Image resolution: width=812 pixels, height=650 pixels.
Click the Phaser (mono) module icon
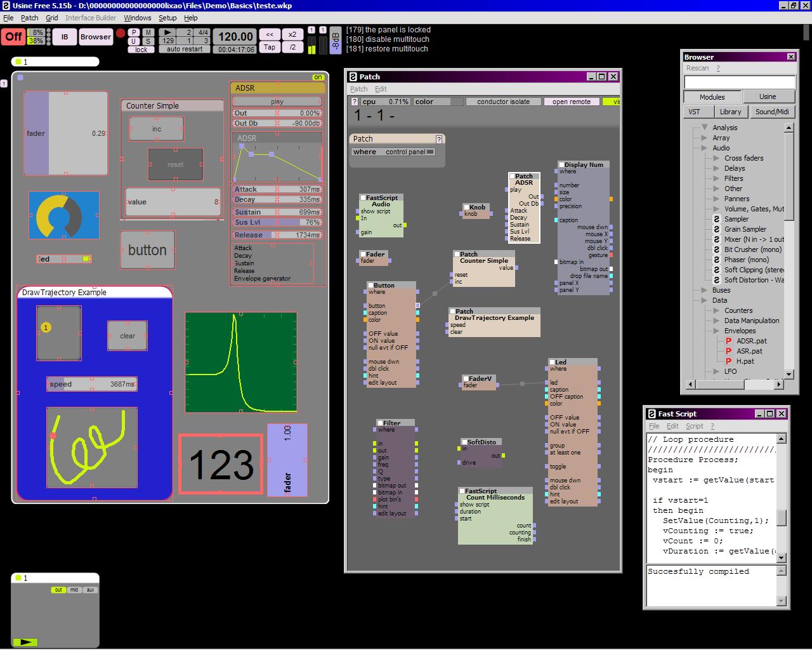coord(717,260)
